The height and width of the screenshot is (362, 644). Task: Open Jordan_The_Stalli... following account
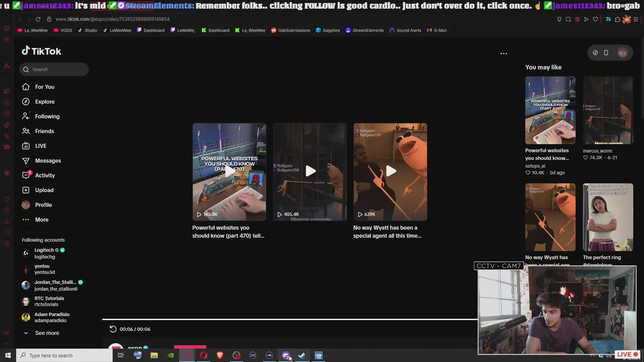point(52,286)
